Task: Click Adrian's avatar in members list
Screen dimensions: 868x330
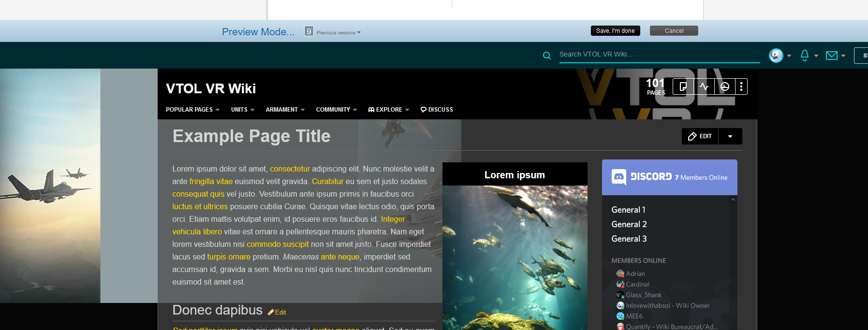Action: (620, 273)
